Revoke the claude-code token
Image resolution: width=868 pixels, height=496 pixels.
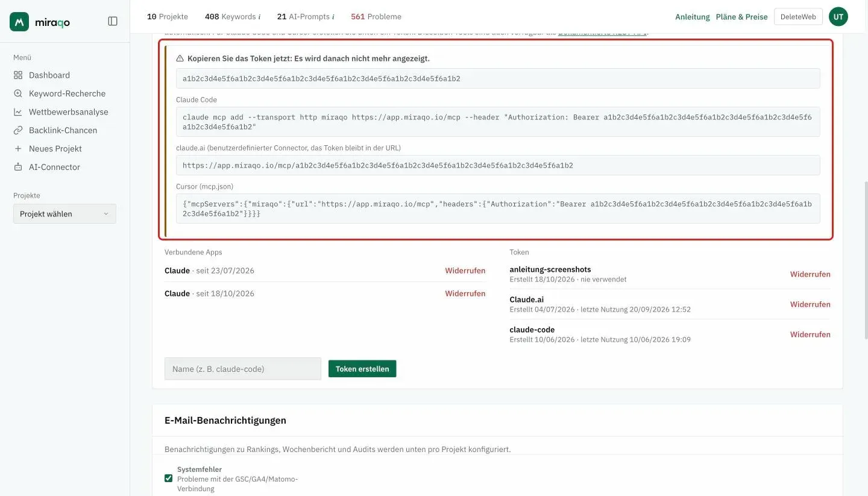tap(810, 334)
